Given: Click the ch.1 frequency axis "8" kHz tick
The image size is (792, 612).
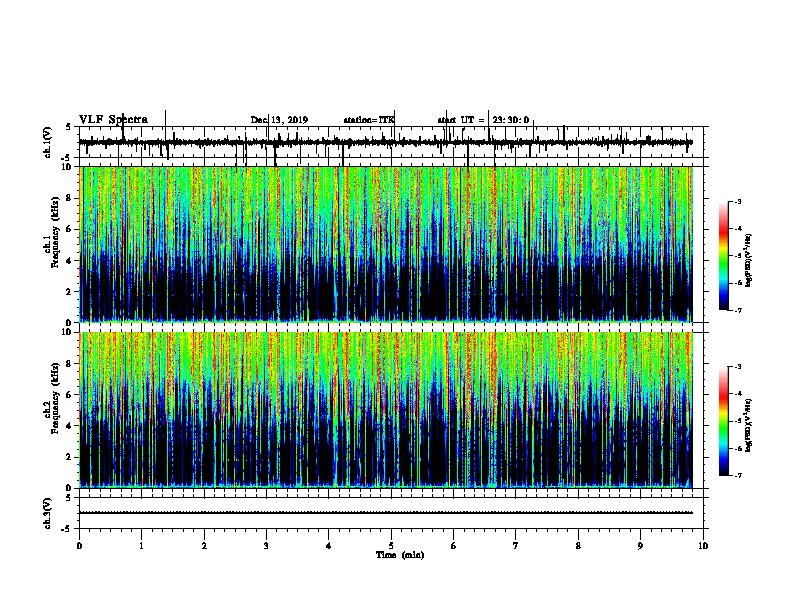Looking at the screenshot, I should [x=70, y=198].
